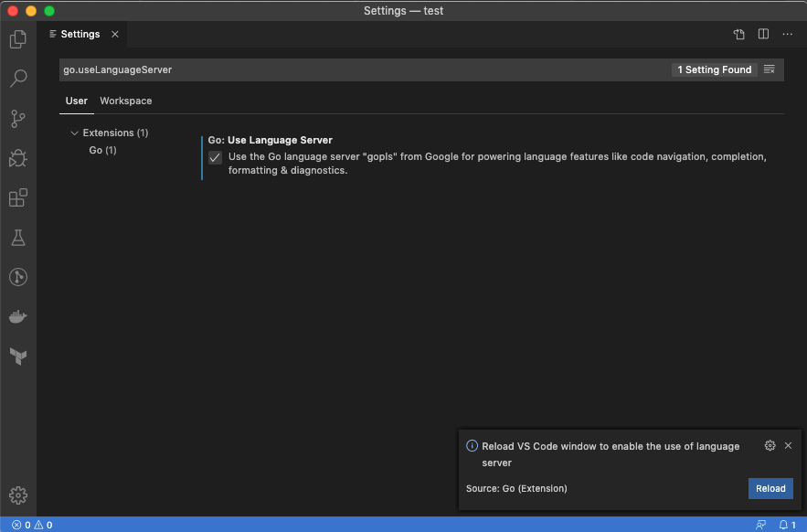Open the Docker extension view
Image resolution: width=807 pixels, height=532 pixels.
click(x=18, y=316)
